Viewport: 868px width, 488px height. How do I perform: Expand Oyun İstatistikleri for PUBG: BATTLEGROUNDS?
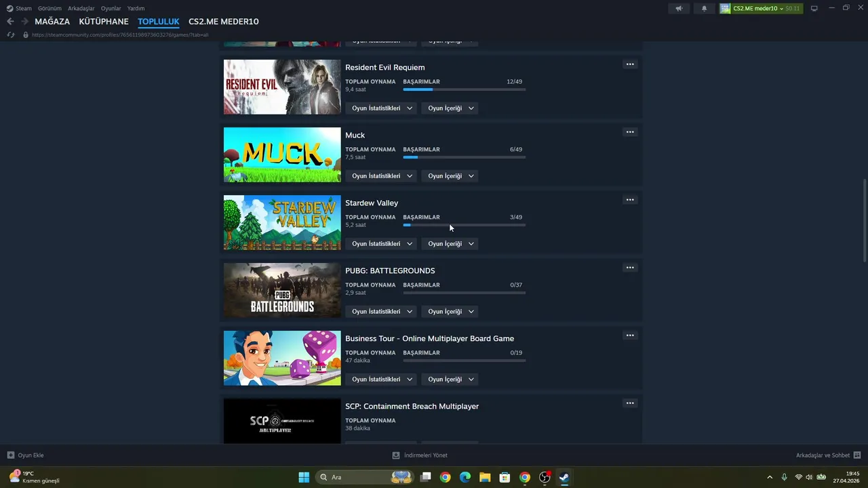[x=382, y=312]
